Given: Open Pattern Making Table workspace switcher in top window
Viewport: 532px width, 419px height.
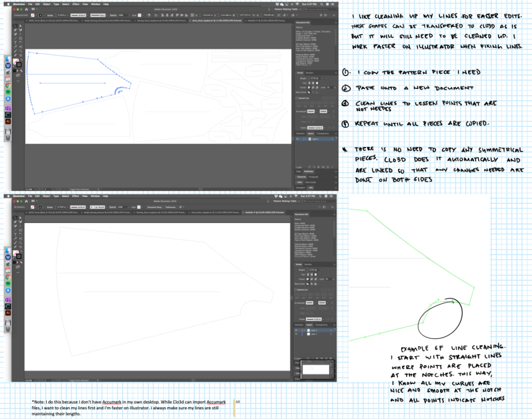Looking at the screenshot, I should click(x=287, y=9).
